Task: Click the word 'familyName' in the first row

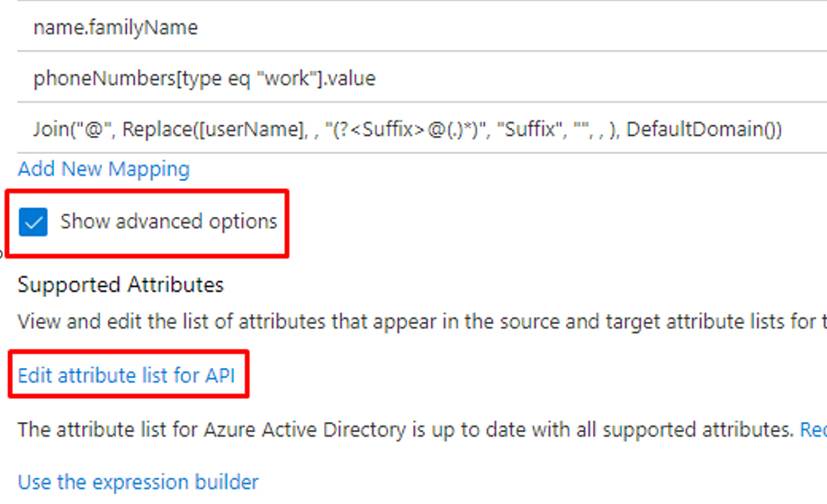Action: tap(143, 27)
